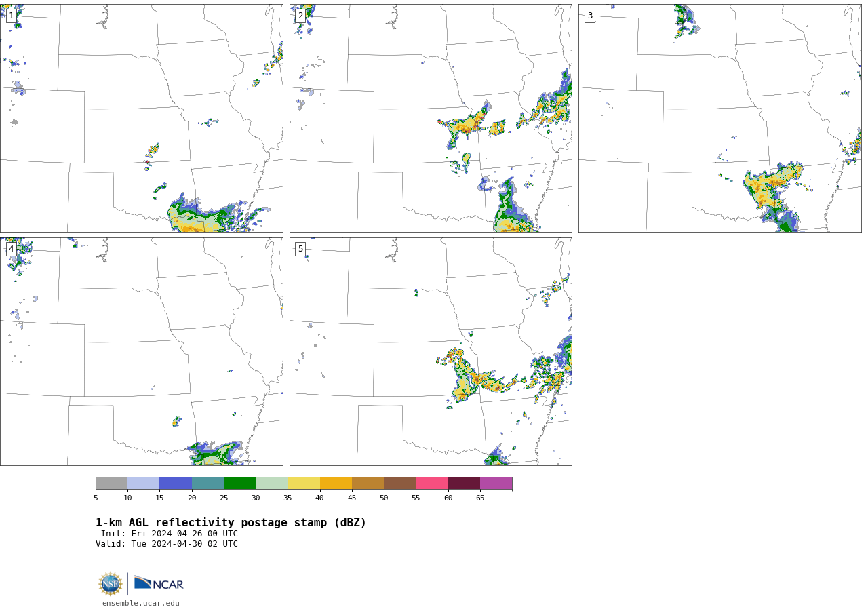This screenshot has width=868, height=611.
Task: Click the panel number label 2
Action: point(300,16)
